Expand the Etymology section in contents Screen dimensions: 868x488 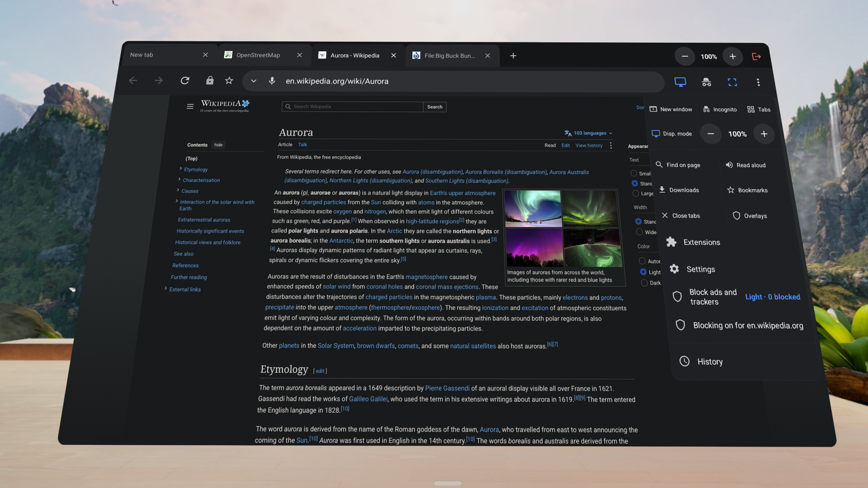coord(181,169)
